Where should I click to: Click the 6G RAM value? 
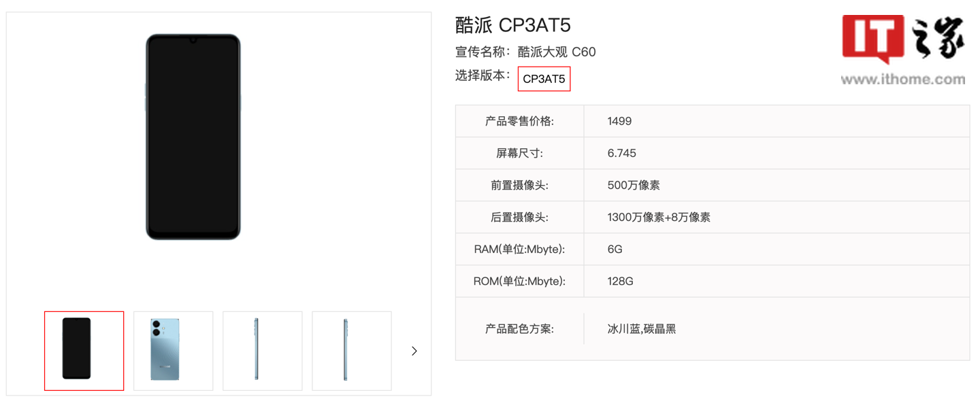point(615,249)
